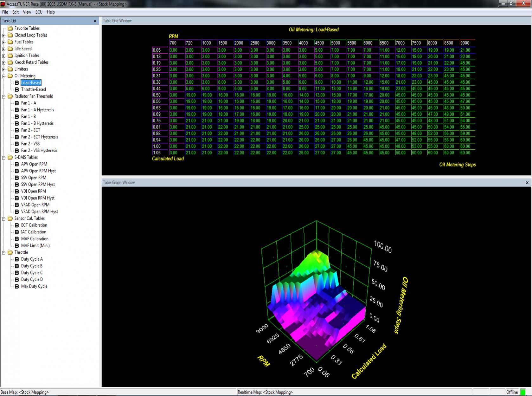Expand the Closed Loop Tables folder
The image size is (532, 396).
pos(4,35)
